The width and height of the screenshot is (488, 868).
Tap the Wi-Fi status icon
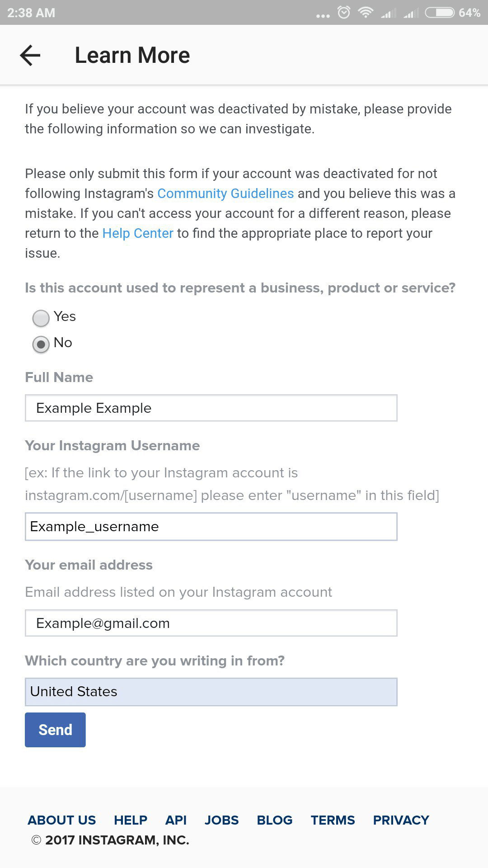[x=365, y=12]
